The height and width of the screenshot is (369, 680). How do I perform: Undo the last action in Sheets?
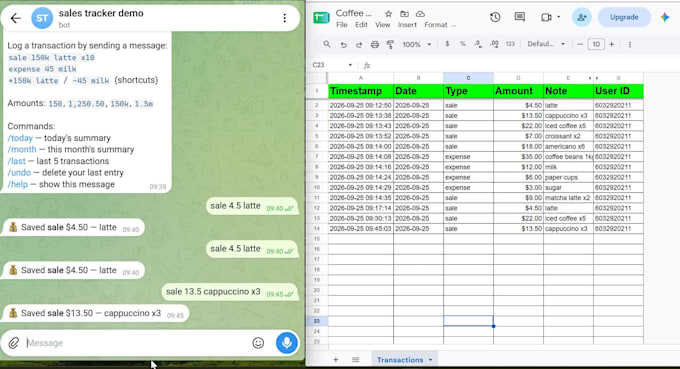tap(343, 44)
